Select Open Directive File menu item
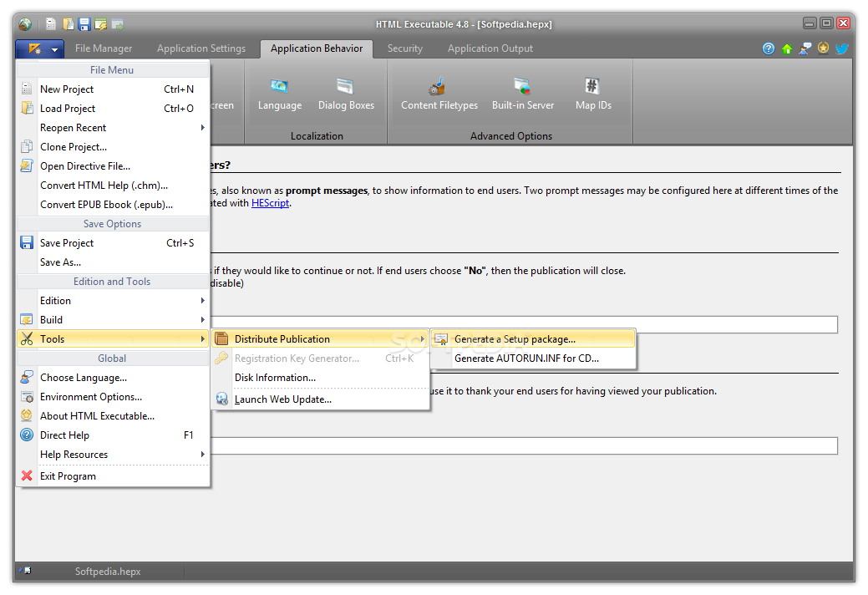This screenshot has width=868, height=595. 113,166
